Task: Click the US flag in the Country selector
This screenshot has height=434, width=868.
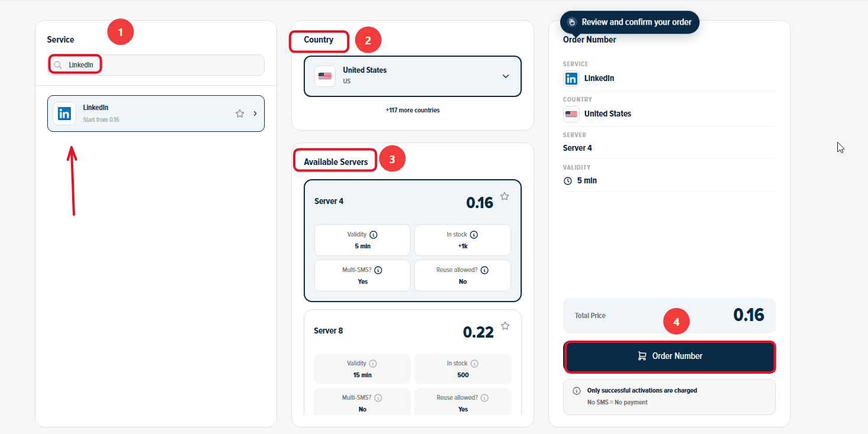Action: click(x=325, y=76)
